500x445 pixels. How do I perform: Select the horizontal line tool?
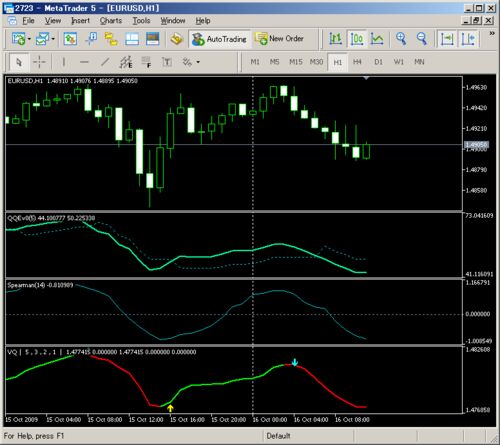pyautogui.click(x=84, y=62)
